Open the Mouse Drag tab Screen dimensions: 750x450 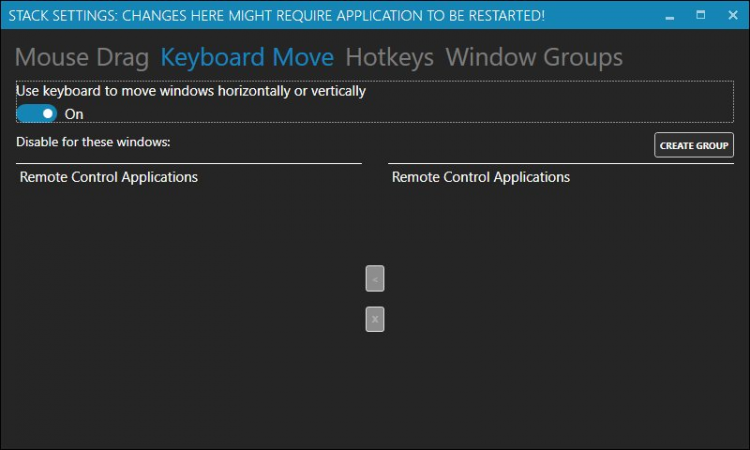(x=82, y=58)
